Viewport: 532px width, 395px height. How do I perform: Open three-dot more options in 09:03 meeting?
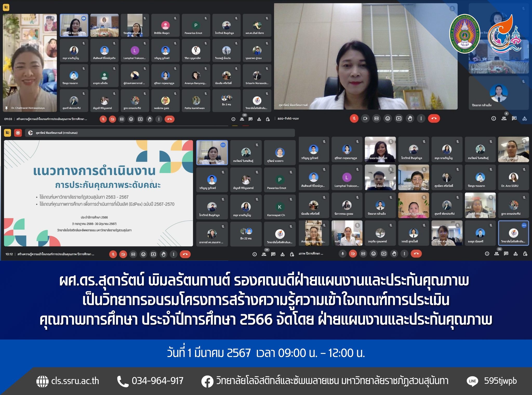(159, 119)
